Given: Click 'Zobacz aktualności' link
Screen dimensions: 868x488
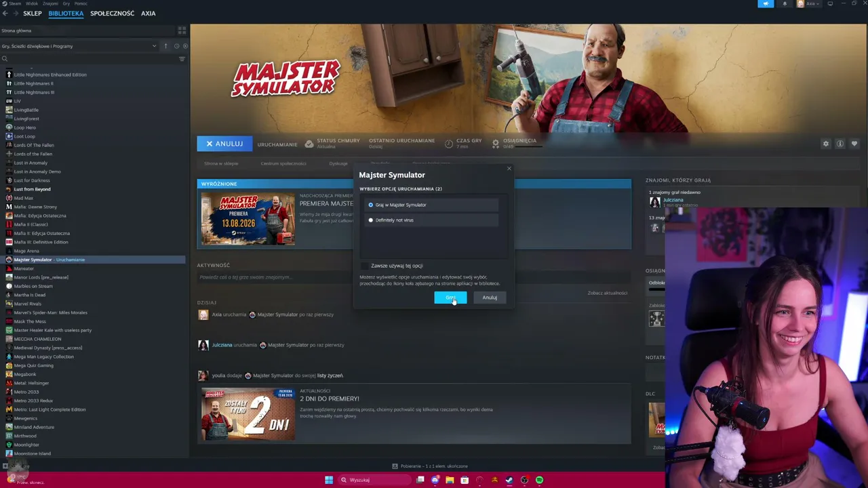Looking at the screenshot, I should click(x=608, y=293).
